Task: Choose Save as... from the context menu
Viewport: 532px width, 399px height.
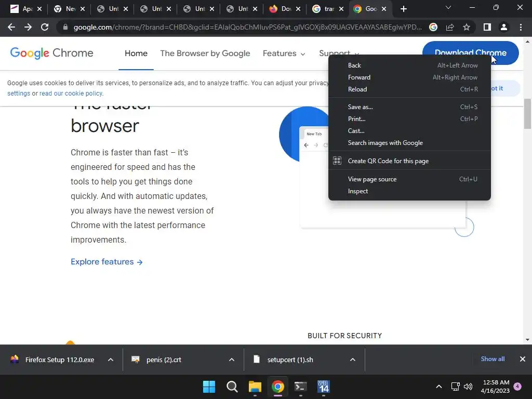Action: [x=409, y=107]
